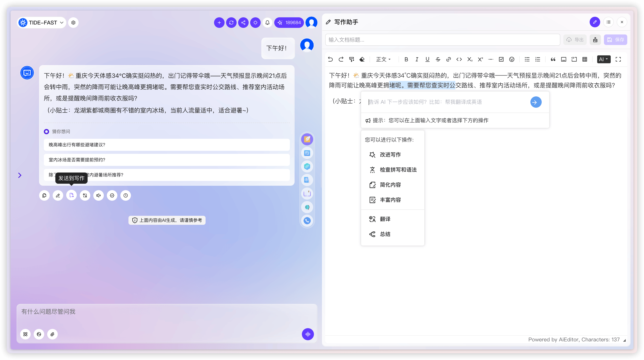The image size is (644, 360).
Task: Toggle underline formatting
Action: (x=428, y=59)
